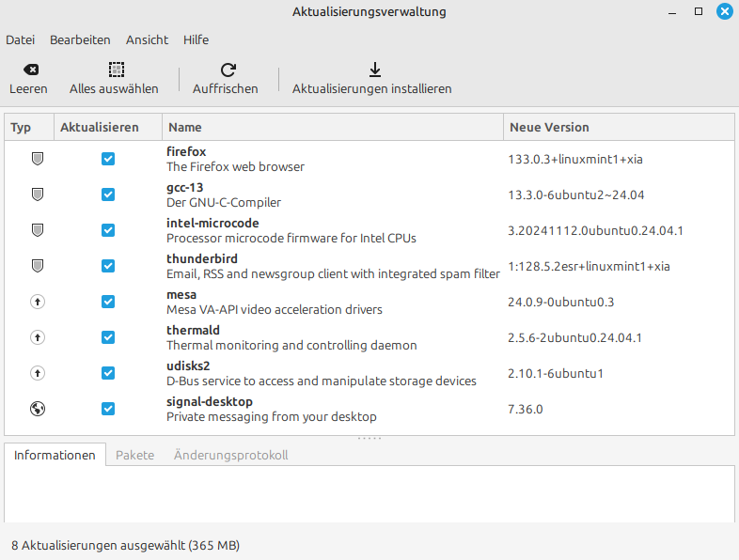The height and width of the screenshot is (560, 739).
Task: Click the globe icon for signal-desktop
Action: [x=38, y=409]
